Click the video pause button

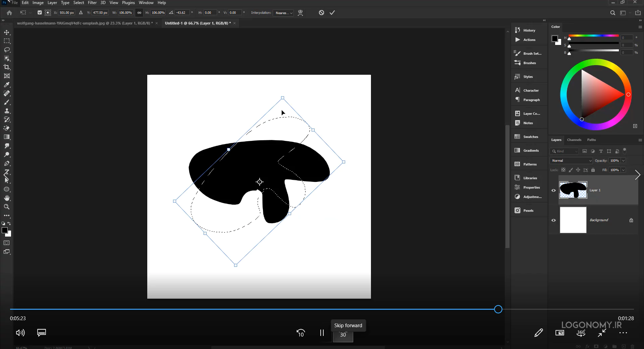[322, 333]
